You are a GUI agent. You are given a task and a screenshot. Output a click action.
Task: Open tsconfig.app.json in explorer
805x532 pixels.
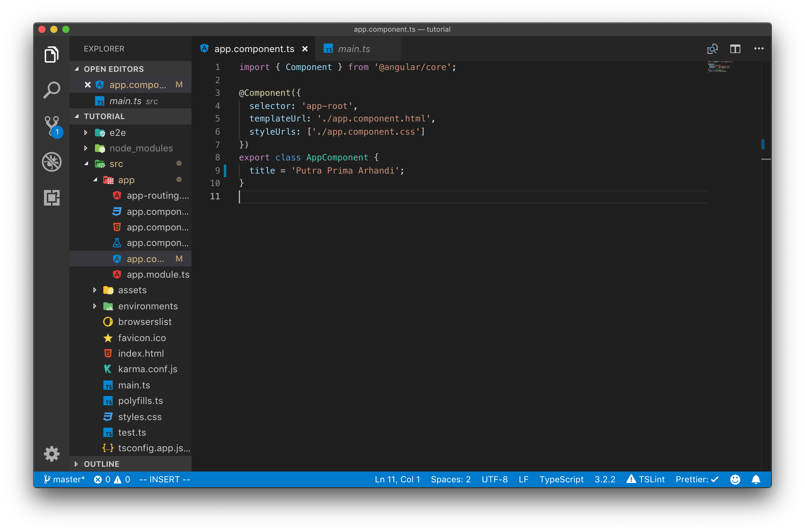coord(130,448)
